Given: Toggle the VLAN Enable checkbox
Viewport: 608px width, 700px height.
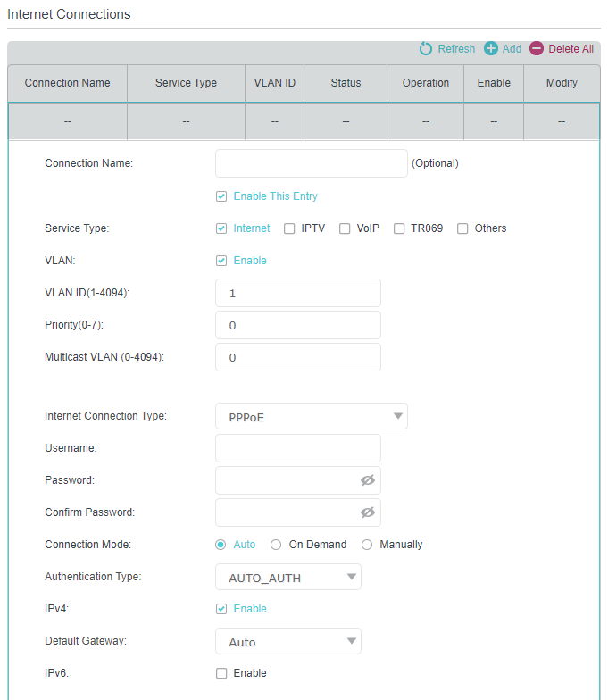Looking at the screenshot, I should coord(221,261).
